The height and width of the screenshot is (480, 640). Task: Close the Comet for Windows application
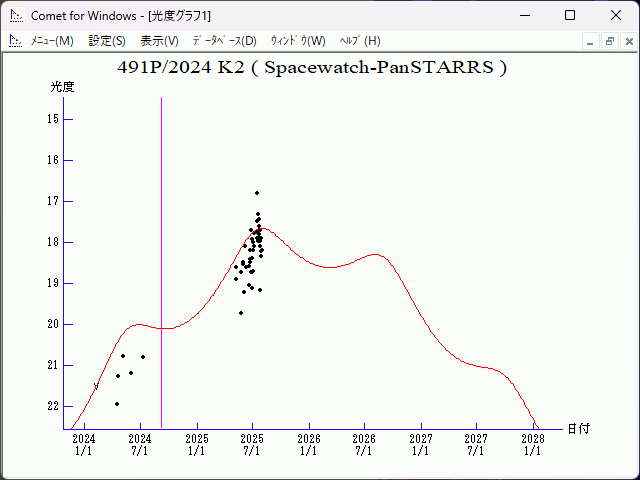click(616, 16)
